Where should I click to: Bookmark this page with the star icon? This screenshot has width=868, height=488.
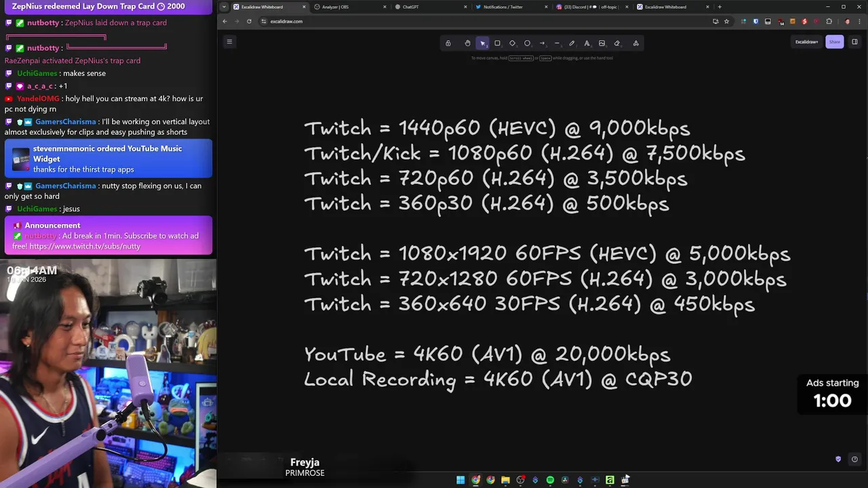click(x=726, y=21)
